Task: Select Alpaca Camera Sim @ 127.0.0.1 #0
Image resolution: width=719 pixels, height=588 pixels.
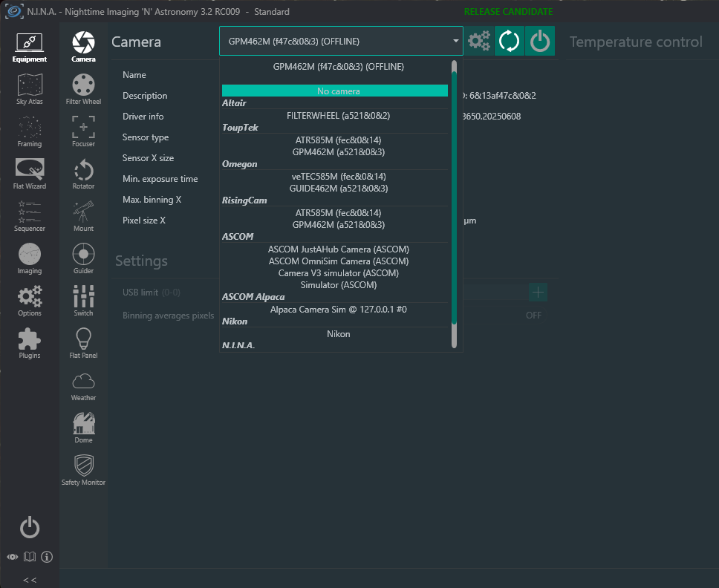Action: (339, 310)
